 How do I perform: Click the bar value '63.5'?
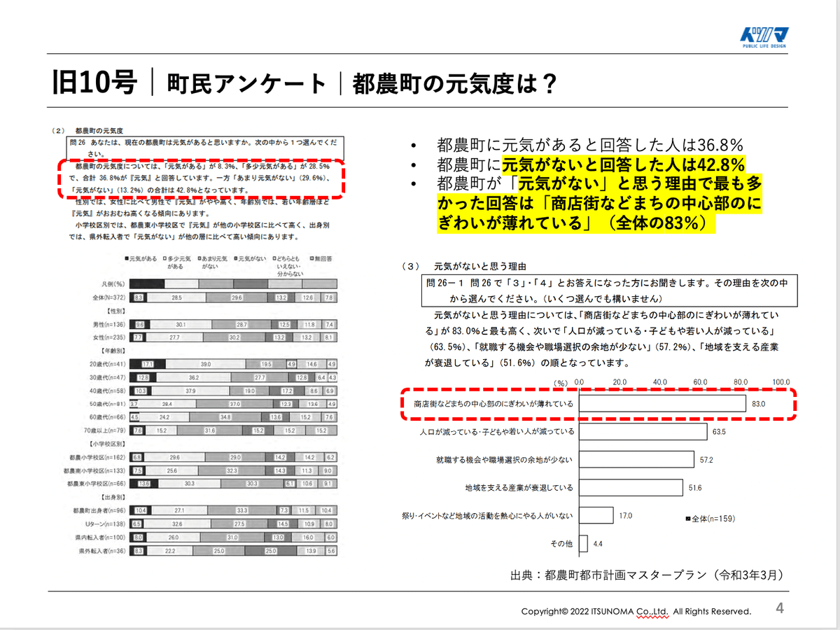pyautogui.click(x=719, y=433)
